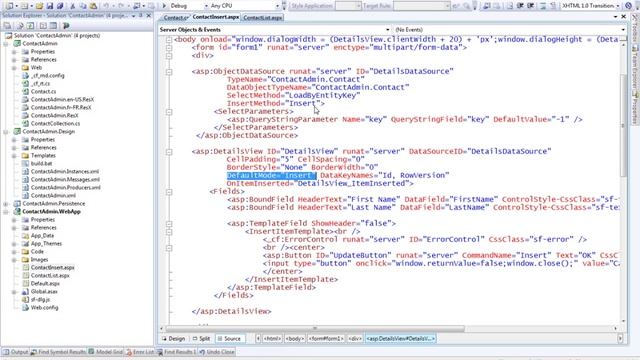The width and height of the screenshot is (640, 360).
Task: Select ContactAdmin.Producers.xml file
Action: tap(65, 188)
